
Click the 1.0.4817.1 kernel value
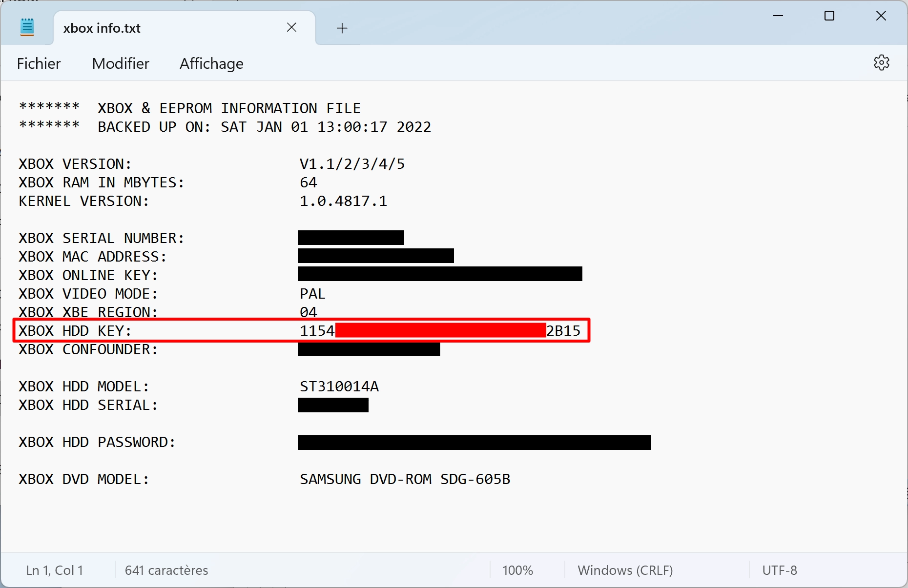click(x=344, y=201)
